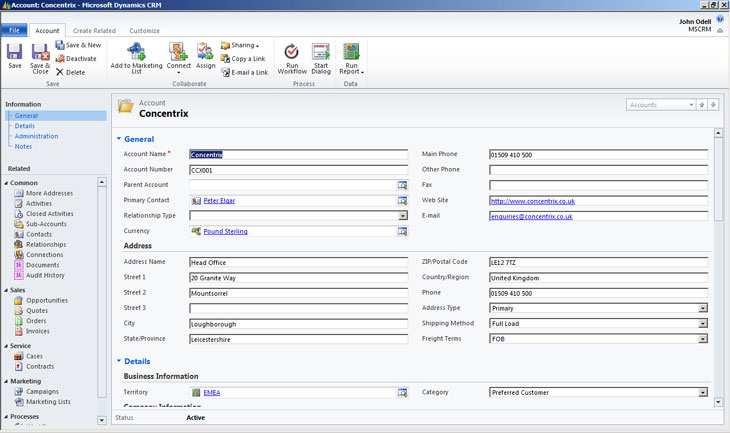Image resolution: width=730 pixels, height=433 pixels.
Task: Deactivate the account via ribbon
Action: (76, 59)
